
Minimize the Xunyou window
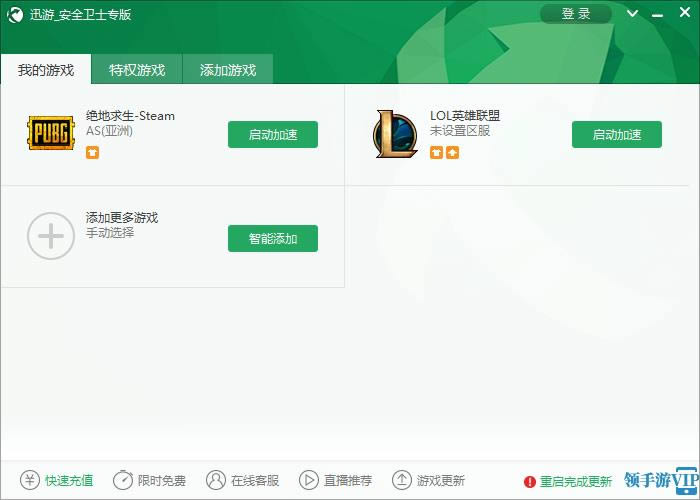point(657,15)
